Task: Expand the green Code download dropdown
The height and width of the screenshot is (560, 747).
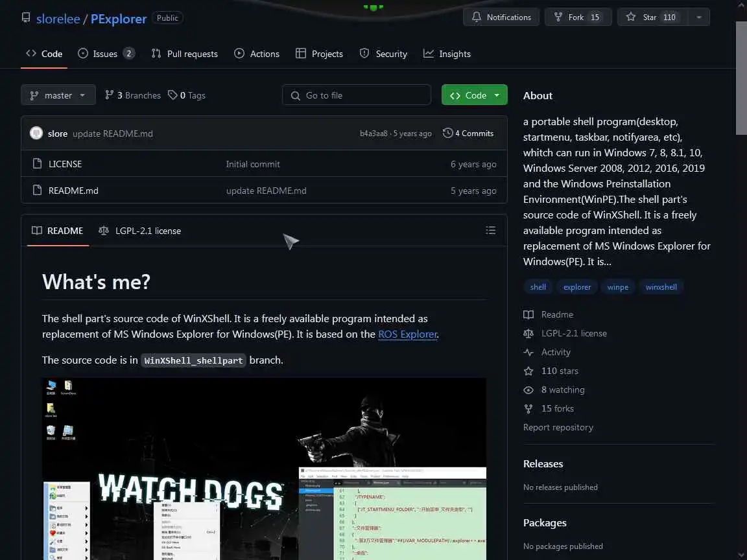Action: [x=475, y=95]
